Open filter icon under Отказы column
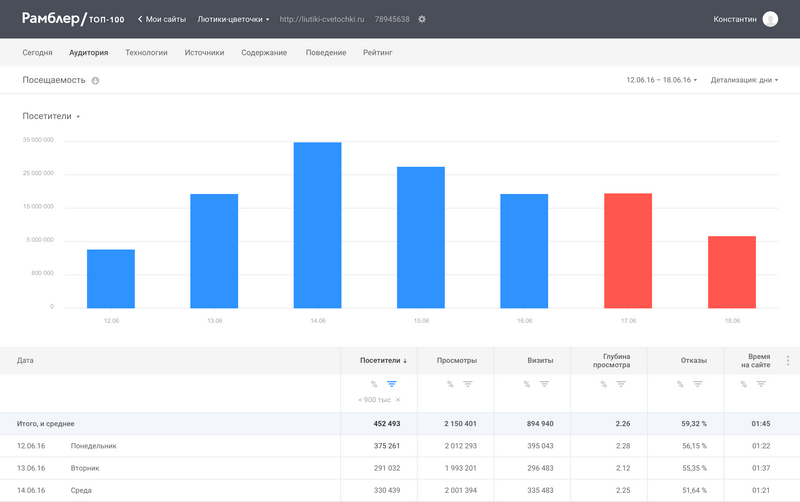Screen dimensions: 800x502 click(698, 384)
